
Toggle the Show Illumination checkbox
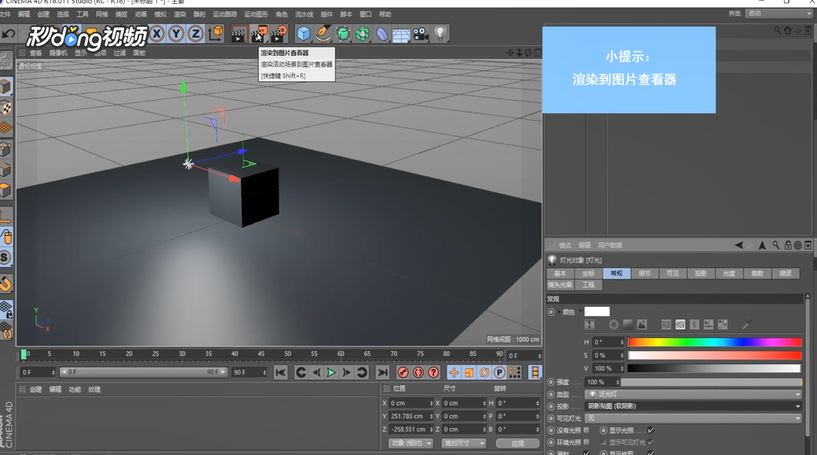pos(651,430)
